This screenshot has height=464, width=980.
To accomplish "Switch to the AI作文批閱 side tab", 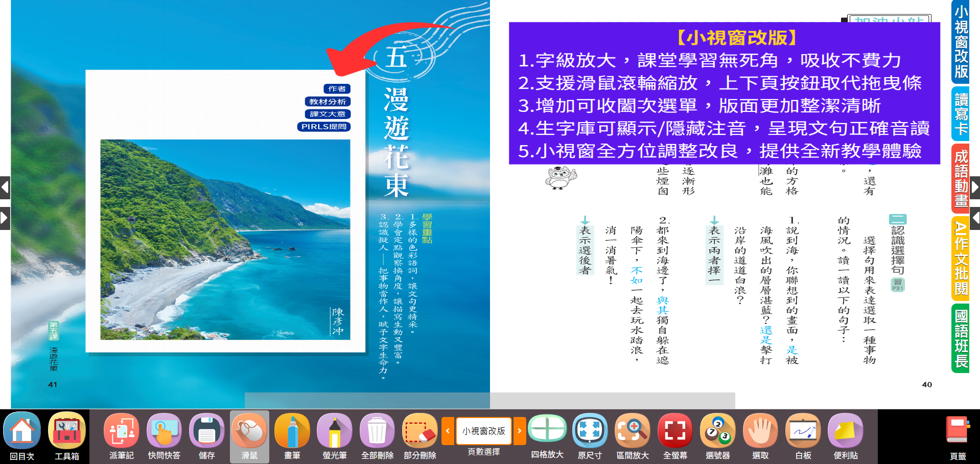I will (x=961, y=258).
